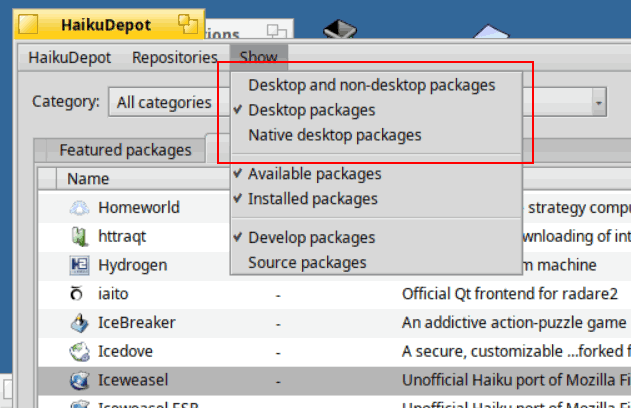631x408 pixels.
Task: Select the Iceweasel browser icon
Action: click(79, 380)
